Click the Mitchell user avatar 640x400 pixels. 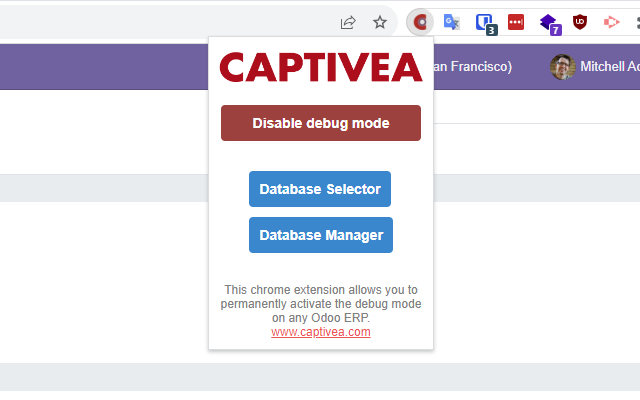pos(562,67)
